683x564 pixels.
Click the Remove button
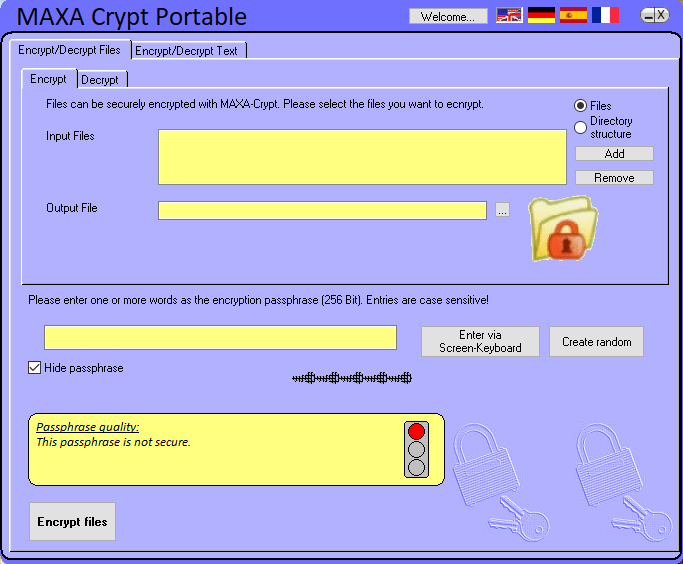614,178
